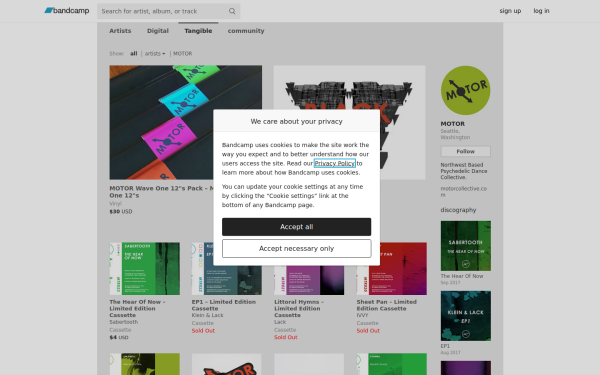Click the Sabertooth artist name
This screenshot has height=375, width=600.
(124, 322)
